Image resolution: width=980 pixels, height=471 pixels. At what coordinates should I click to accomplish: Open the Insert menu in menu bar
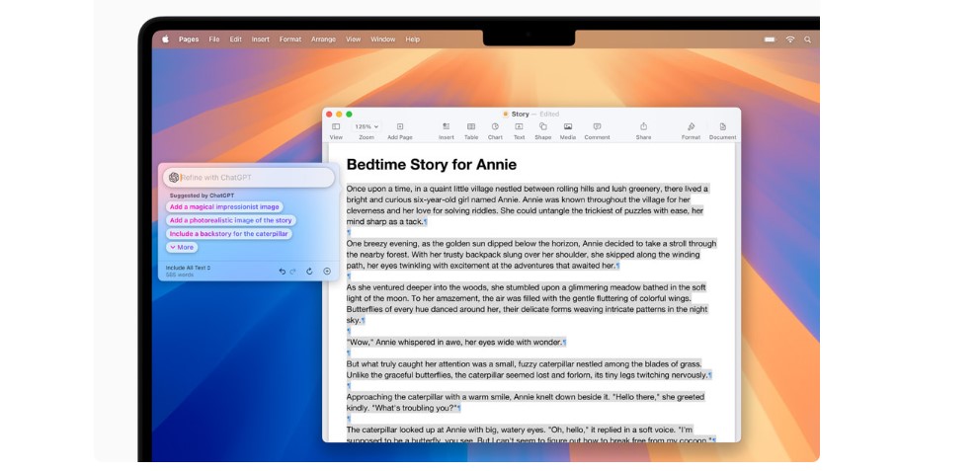tap(261, 39)
